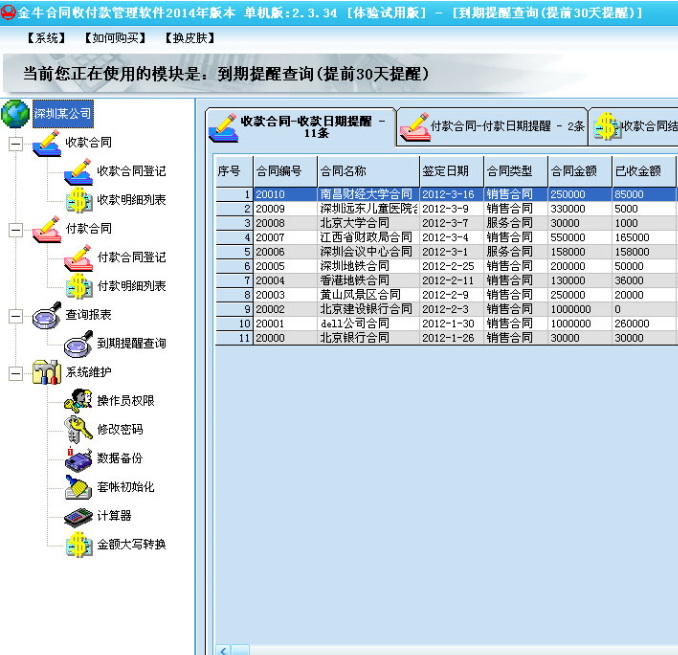Select cell 深圳会议中心合同
Viewport: 678px width, 655px height.
(368, 252)
